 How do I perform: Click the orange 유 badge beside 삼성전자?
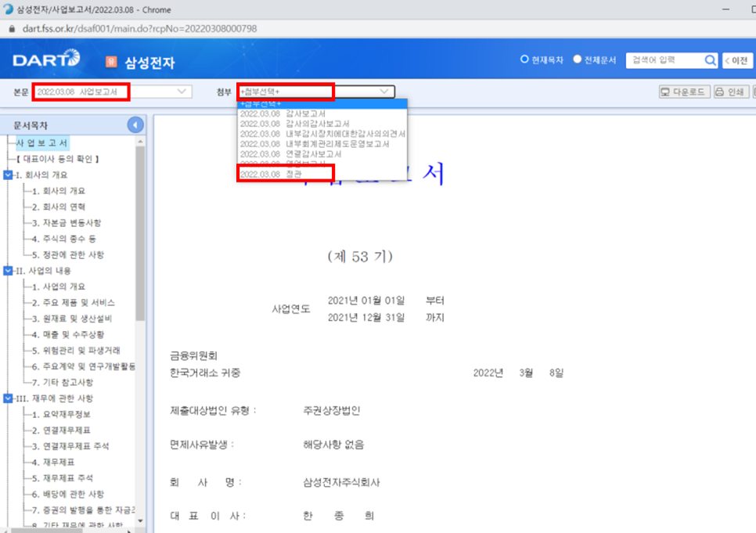pos(111,61)
